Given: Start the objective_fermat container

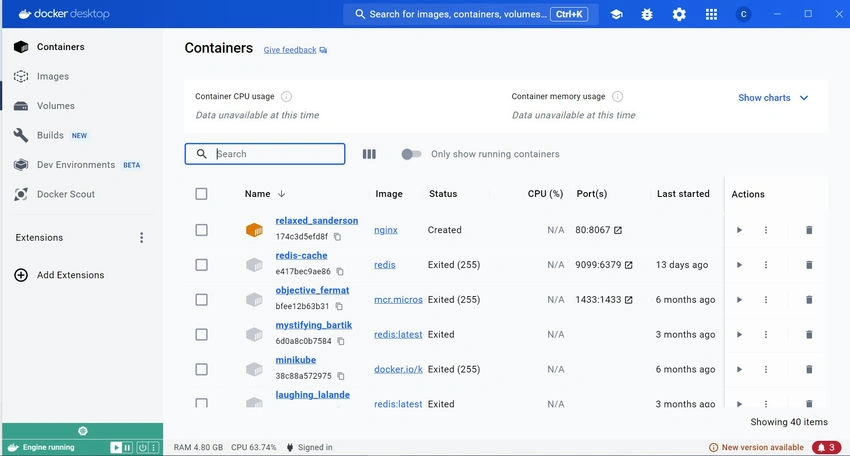Looking at the screenshot, I should [739, 299].
